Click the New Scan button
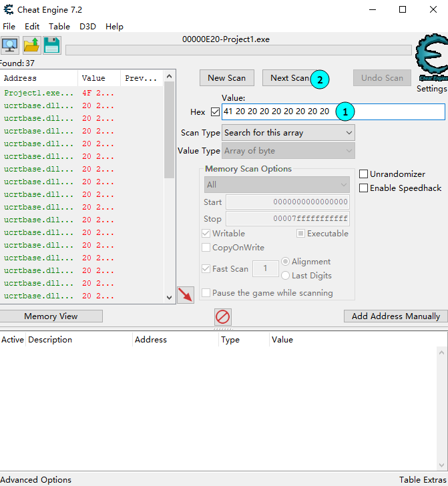The height and width of the screenshot is (486, 448). pyautogui.click(x=227, y=78)
